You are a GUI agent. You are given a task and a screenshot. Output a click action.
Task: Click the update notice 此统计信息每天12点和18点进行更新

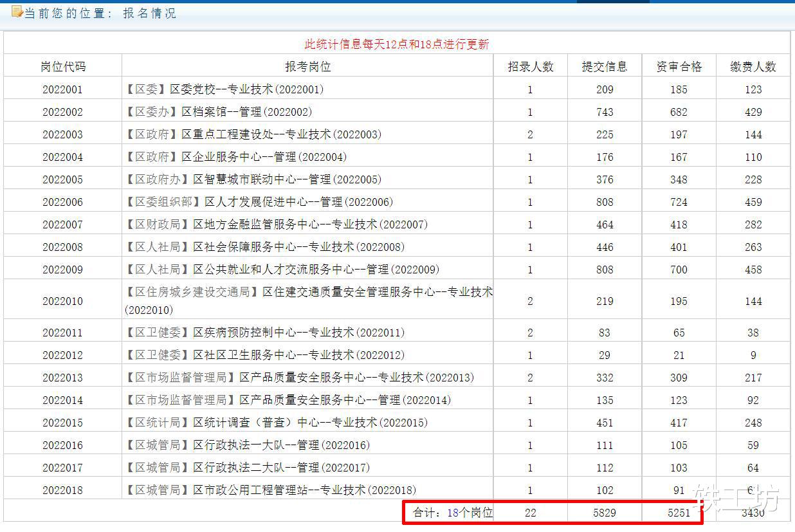[398, 44]
